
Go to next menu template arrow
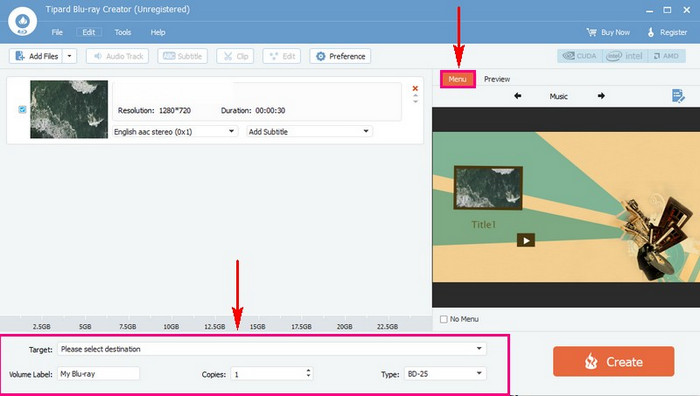point(601,96)
